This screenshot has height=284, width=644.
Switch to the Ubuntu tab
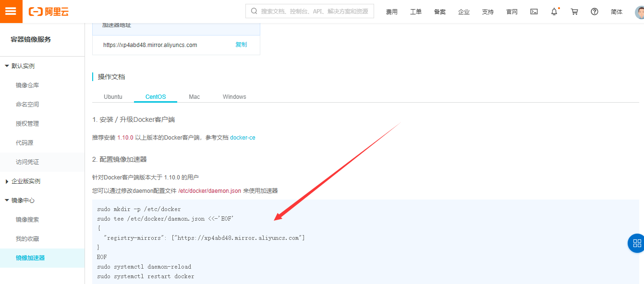click(x=113, y=97)
